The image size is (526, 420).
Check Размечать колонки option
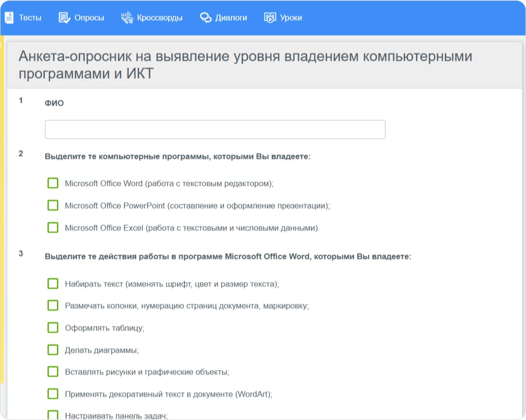click(53, 305)
